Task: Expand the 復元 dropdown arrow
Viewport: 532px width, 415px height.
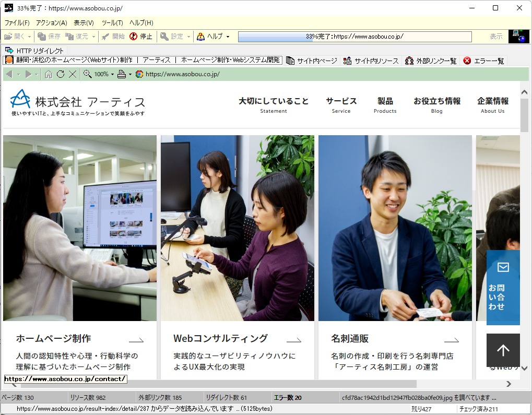Action: [x=93, y=37]
